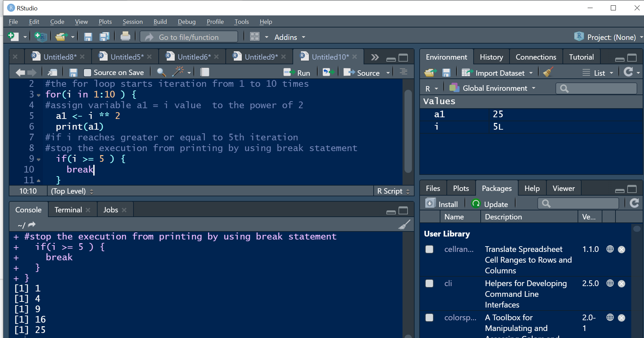Switch to the Plots tab
The width and height of the screenshot is (644, 338).
coord(461,188)
